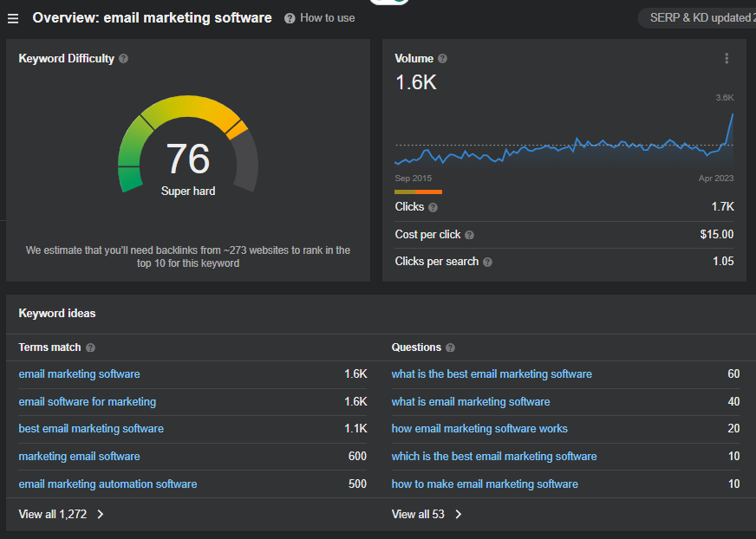
Task: Expand View all 53 questions
Action: point(427,514)
